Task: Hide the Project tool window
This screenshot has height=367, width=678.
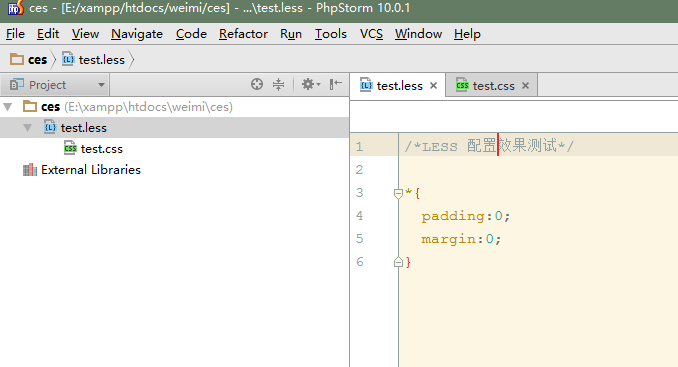Action: 336,84
